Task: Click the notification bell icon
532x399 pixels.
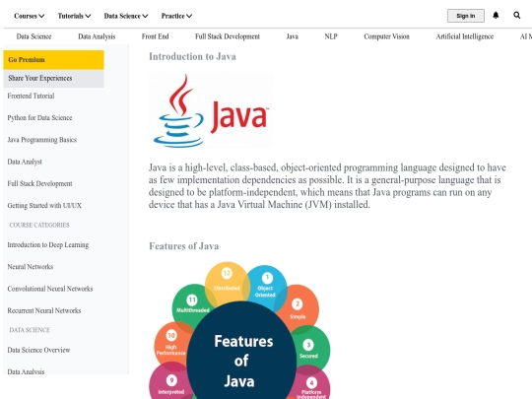Action: coord(496,15)
